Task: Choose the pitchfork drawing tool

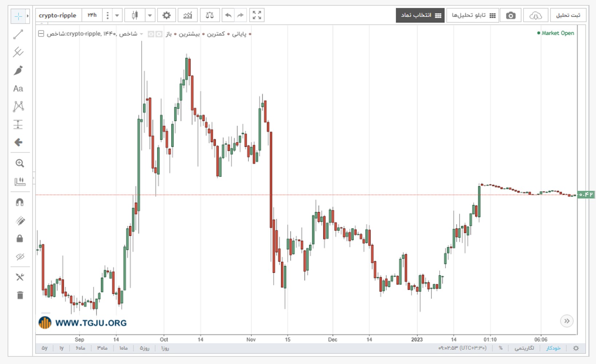Action: click(18, 52)
